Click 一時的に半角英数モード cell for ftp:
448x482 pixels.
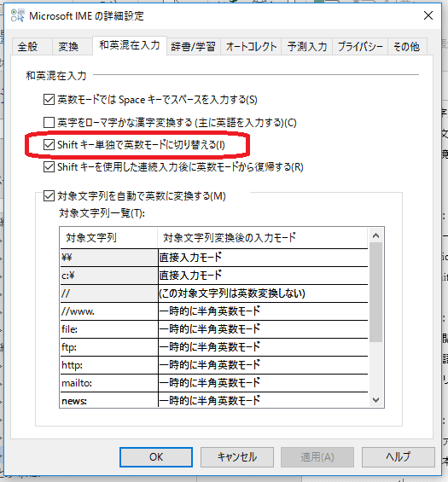[263, 347]
